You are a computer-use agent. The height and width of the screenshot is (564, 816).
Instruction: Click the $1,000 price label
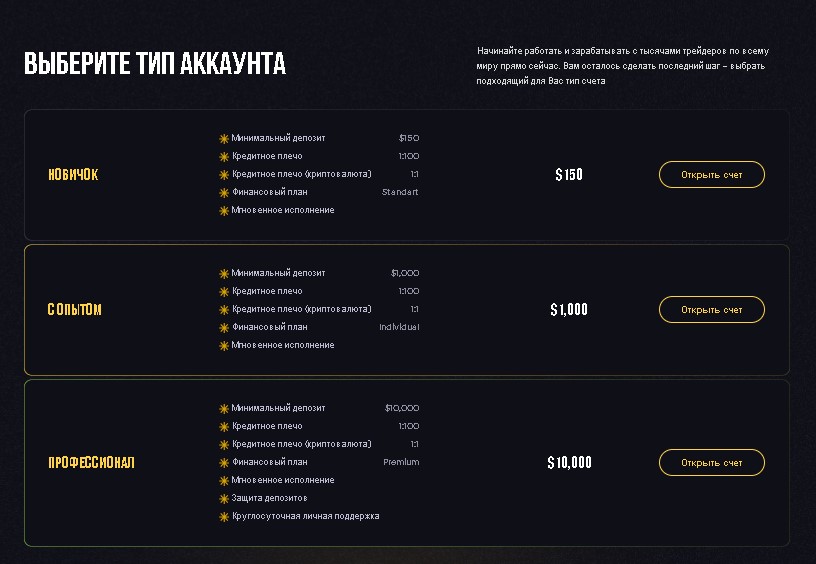(569, 310)
